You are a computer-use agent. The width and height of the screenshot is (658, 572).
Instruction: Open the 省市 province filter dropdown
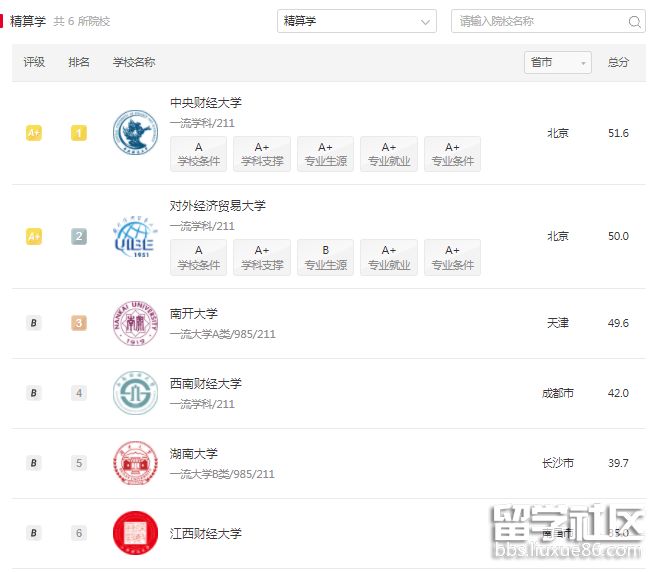coord(558,63)
